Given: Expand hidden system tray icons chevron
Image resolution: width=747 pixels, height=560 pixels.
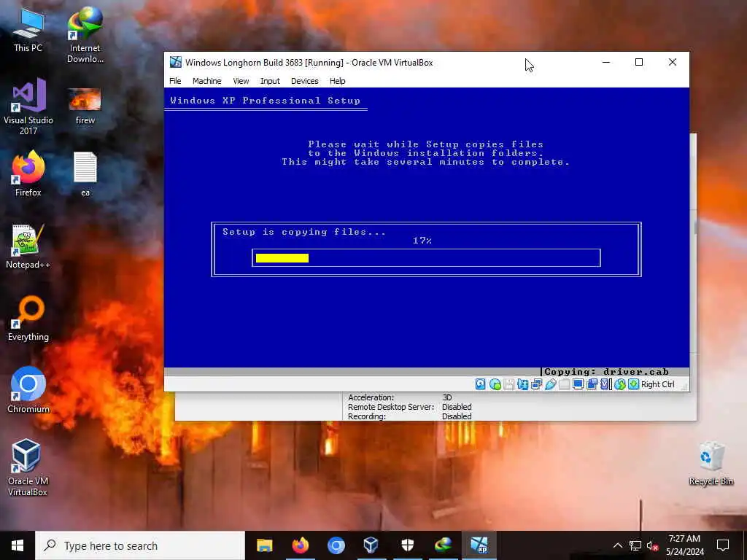Looking at the screenshot, I should coord(617,545).
